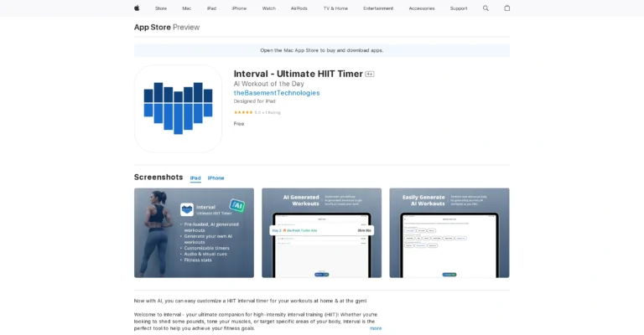Select Watch in the top navigation
644x335 pixels.
(x=268, y=8)
